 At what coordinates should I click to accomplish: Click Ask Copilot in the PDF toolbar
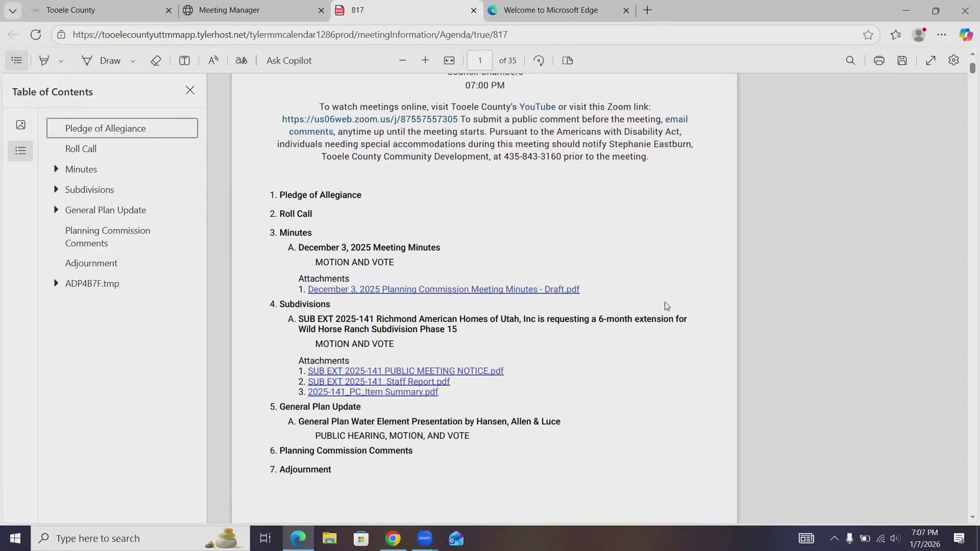pos(289,60)
